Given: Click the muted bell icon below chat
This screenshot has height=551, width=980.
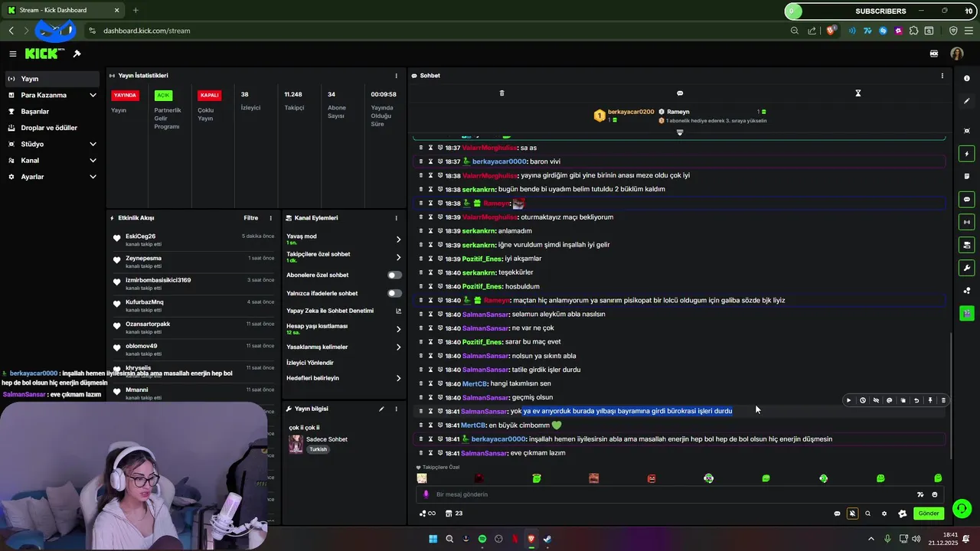Looking at the screenshot, I should pyautogui.click(x=852, y=514).
